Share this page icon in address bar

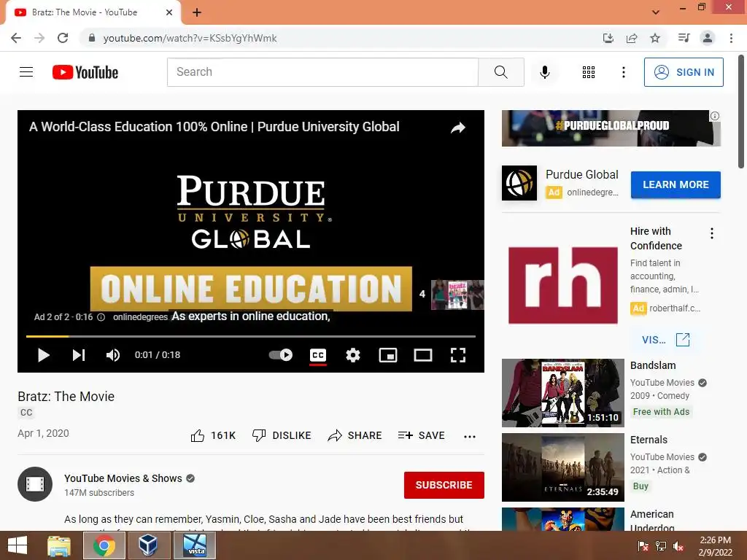[632, 38]
